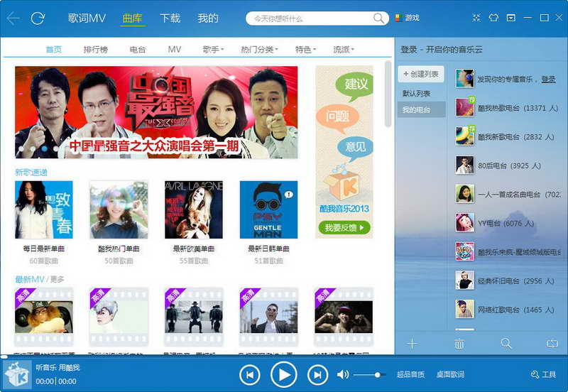
Task: Go back with the left arrow icon
Action: 13,18
